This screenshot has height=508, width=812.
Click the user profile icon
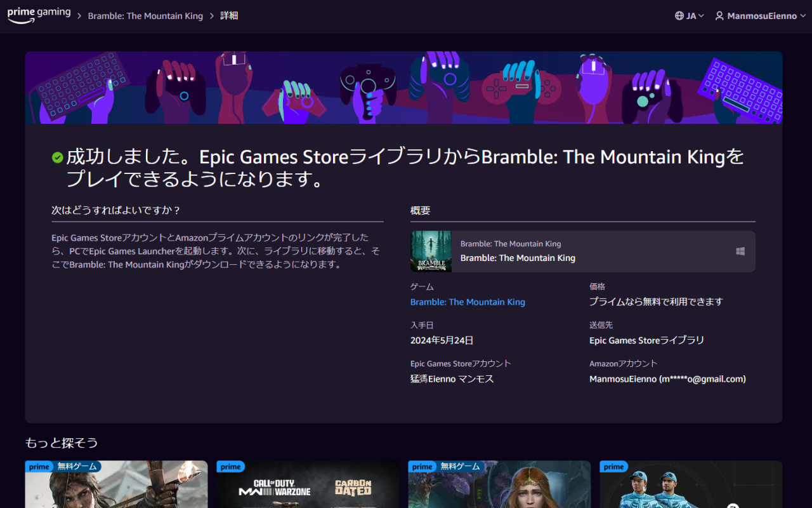[x=719, y=16]
